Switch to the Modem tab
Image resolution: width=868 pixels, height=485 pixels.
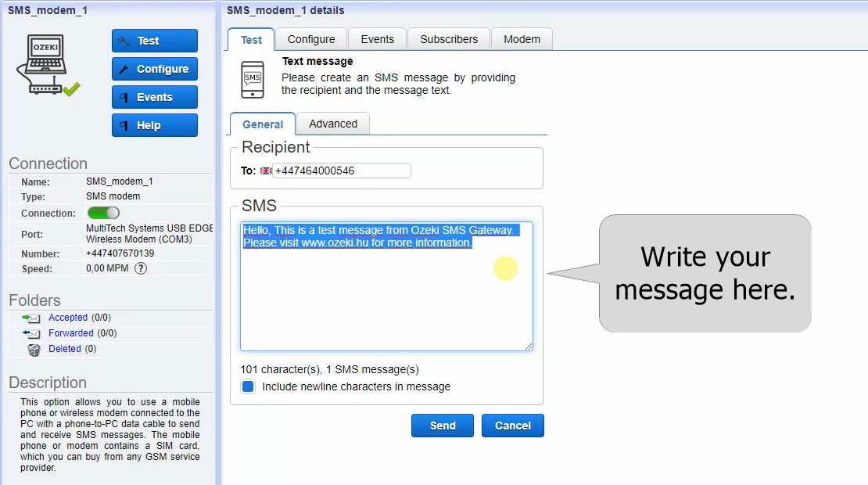click(522, 39)
